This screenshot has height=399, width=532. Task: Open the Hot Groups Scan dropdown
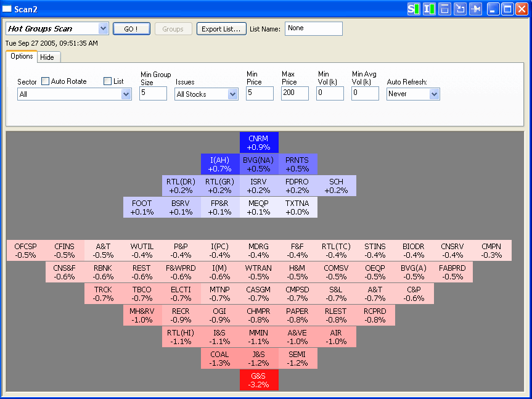(x=103, y=29)
